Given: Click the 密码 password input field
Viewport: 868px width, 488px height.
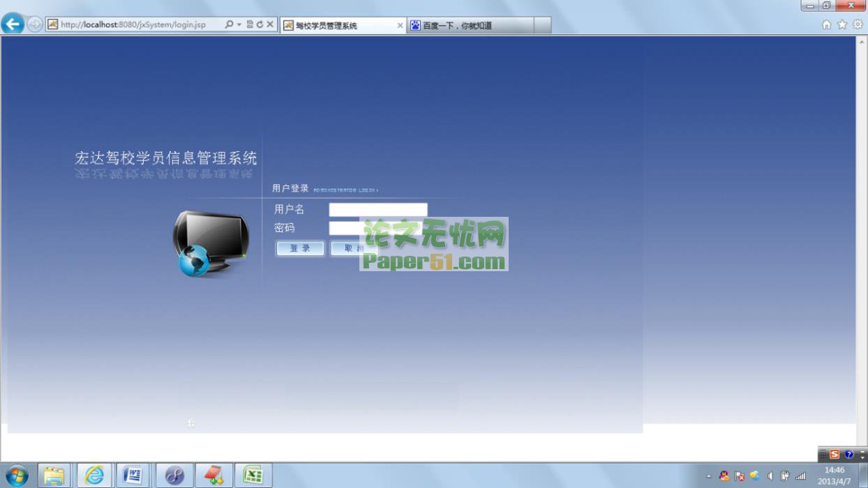Looking at the screenshot, I should [x=344, y=228].
